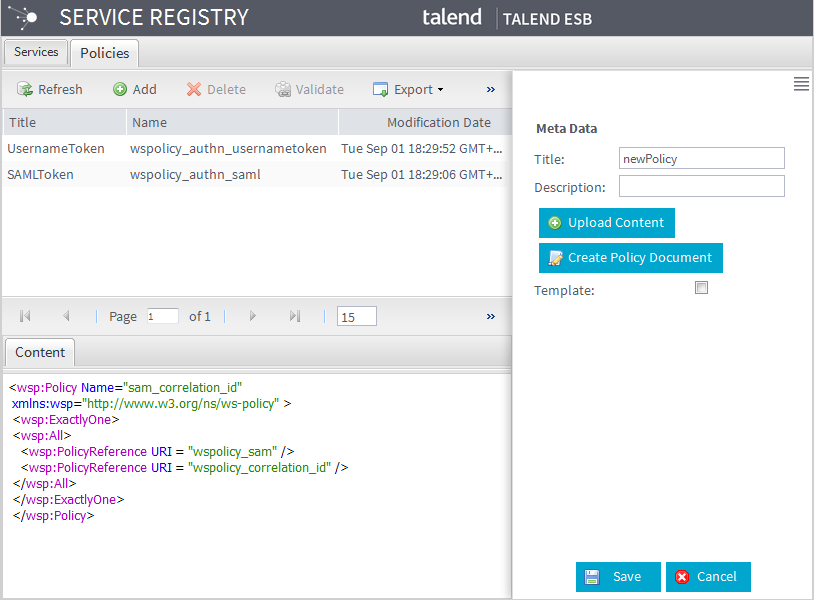
Task: Click the red Delete toolbar icon
Action: [x=194, y=89]
